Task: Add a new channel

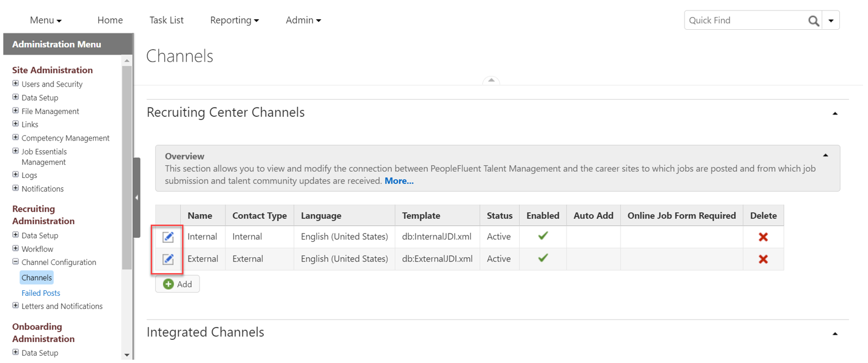Action: [x=177, y=284]
